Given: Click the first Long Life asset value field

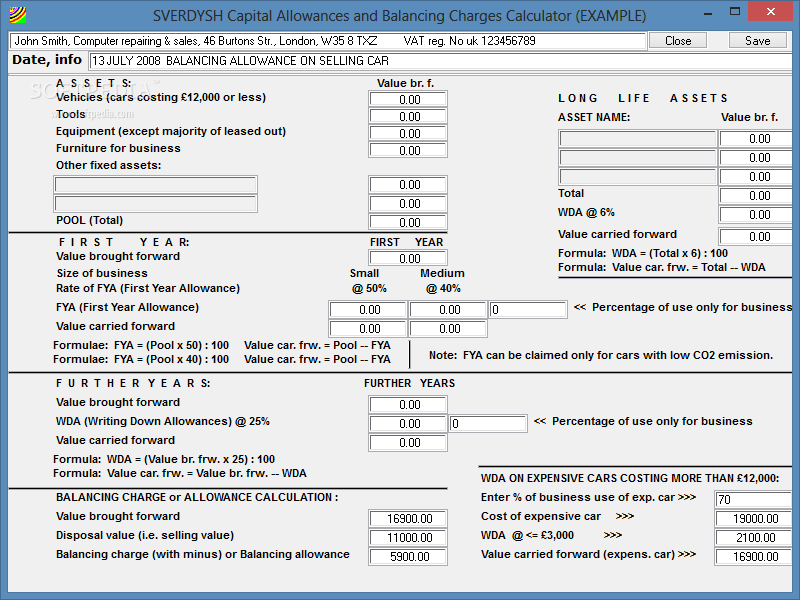Looking at the screenshot, I should pyautogui.click(x=756, y=139).
